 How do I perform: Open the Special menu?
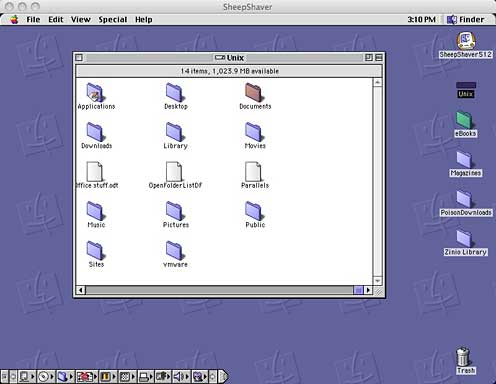click(113, 20)
